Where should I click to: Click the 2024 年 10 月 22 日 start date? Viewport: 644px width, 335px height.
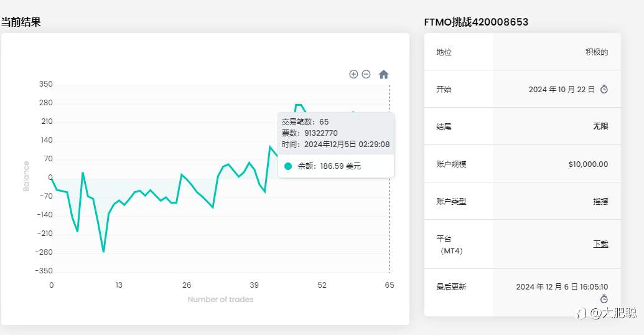[x=561, y=90]
